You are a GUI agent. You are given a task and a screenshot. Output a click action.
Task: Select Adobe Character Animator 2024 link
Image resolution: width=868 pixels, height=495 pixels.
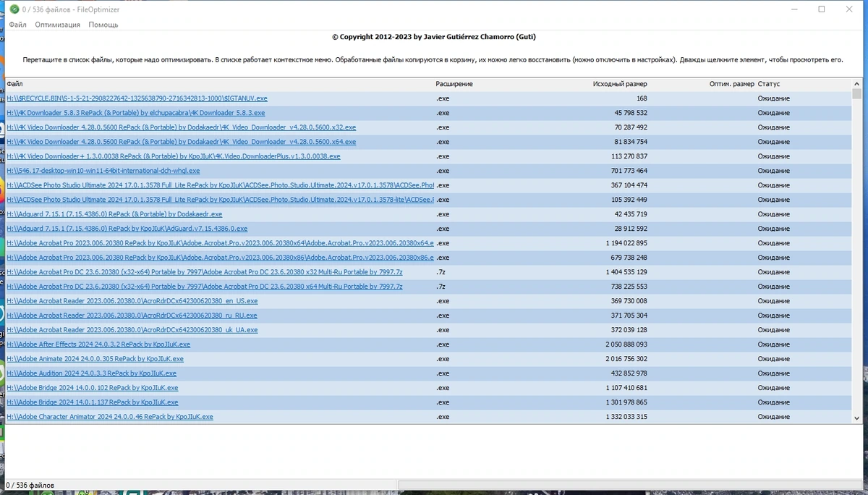pos(110,417)
